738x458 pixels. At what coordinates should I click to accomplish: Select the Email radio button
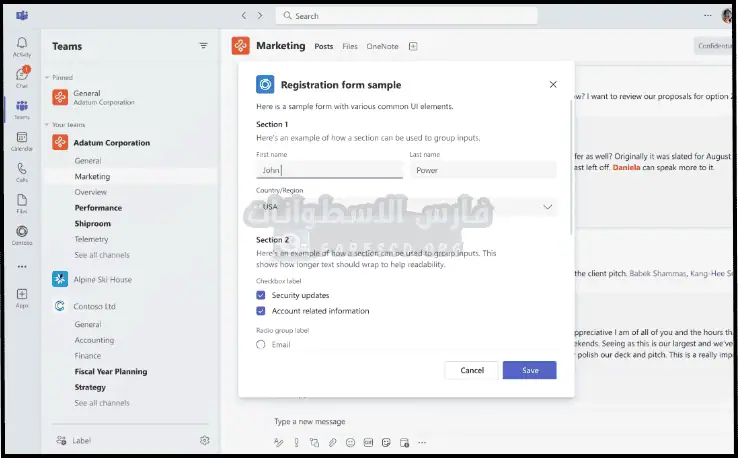point(261,345)
